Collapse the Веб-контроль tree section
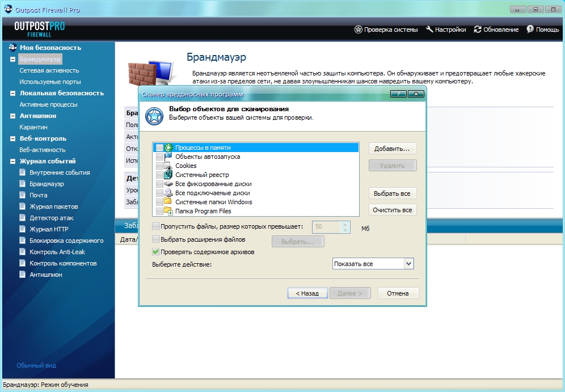565x392 pixels. tap(12, 139)
